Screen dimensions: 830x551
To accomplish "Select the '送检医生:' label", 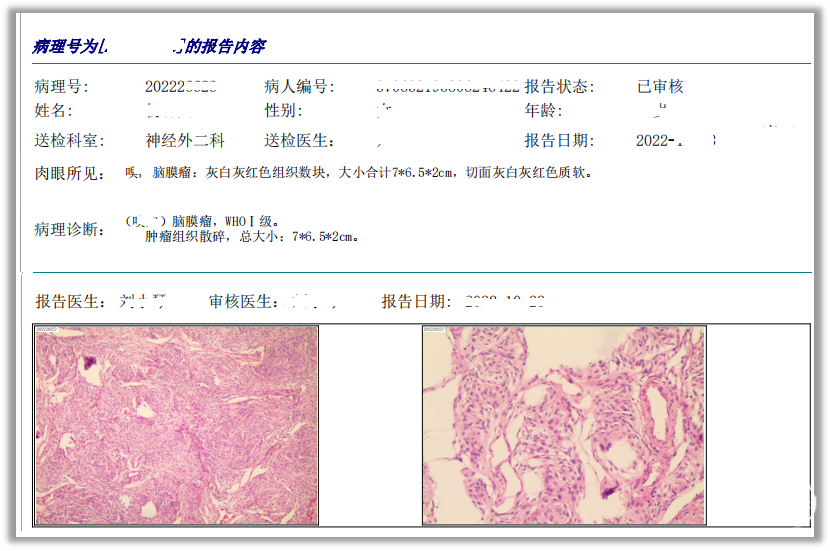I will [300, 141].
